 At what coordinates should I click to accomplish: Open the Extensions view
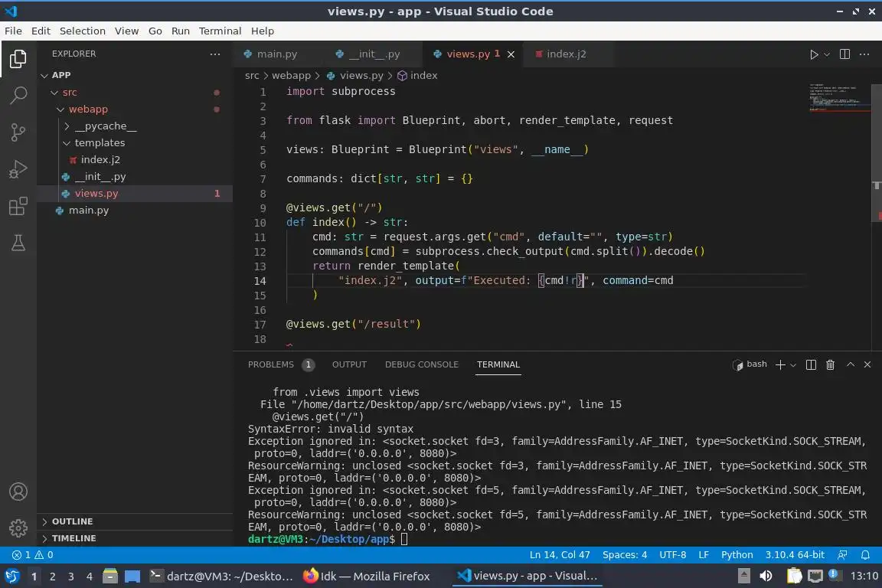(x=18, y=206)
